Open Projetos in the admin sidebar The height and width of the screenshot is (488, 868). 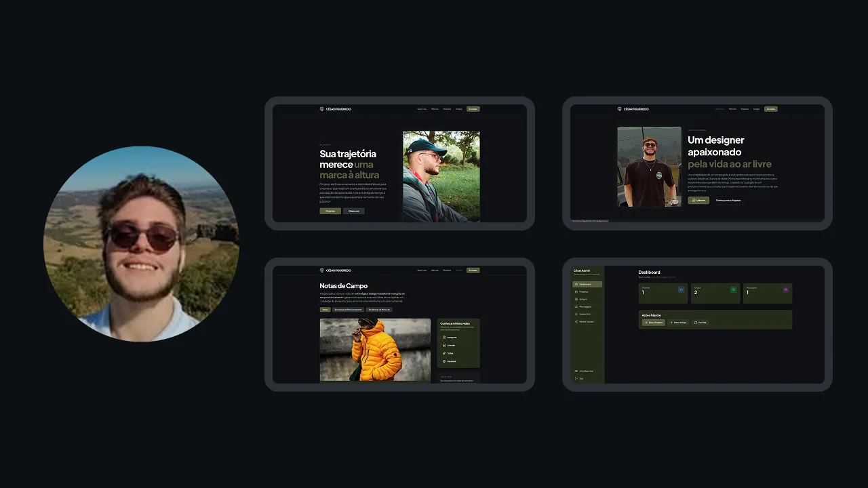click(x=584, y=291)
